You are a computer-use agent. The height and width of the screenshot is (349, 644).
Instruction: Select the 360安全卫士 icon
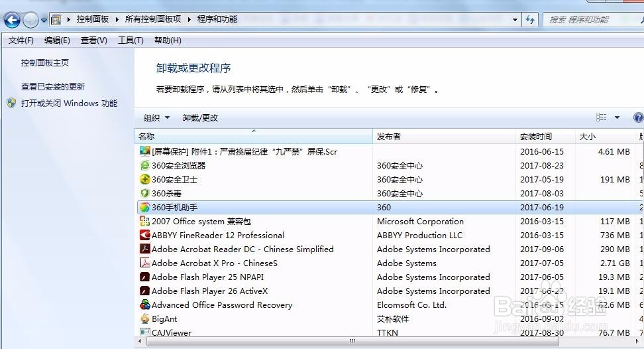144,179
